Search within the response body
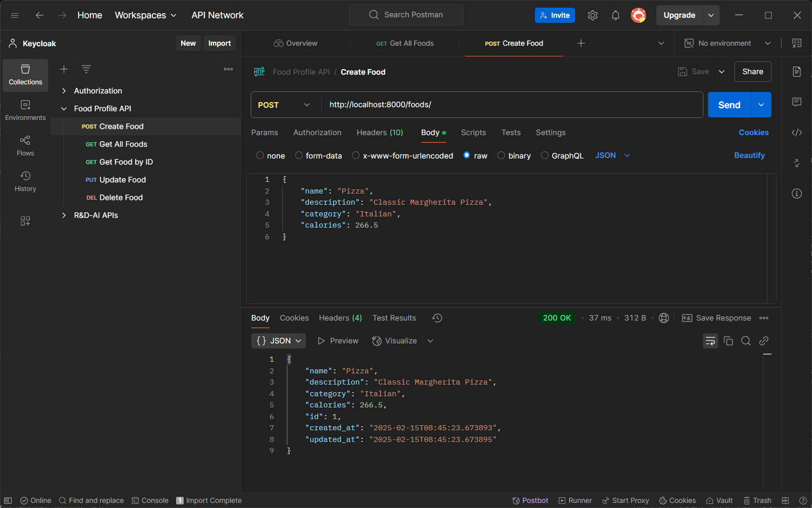Viewport: 812px width, 508px height. point(746,341)
